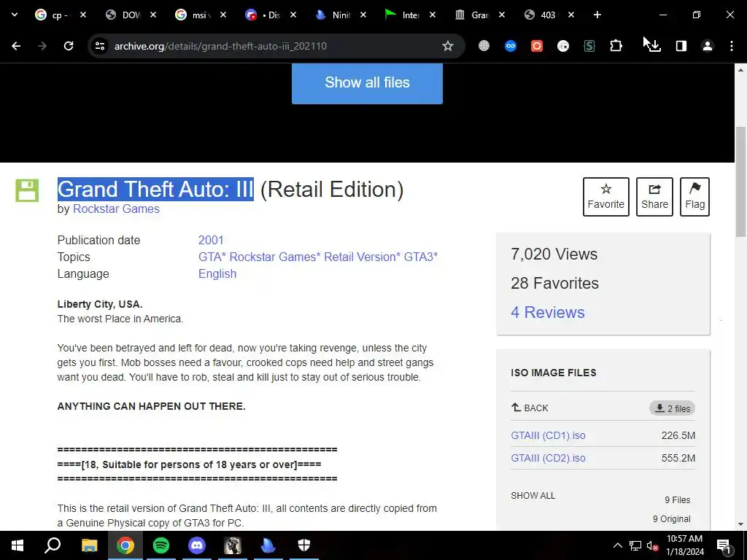
Task: Click the green floppy disk software icon
Action: click(27, 190)
